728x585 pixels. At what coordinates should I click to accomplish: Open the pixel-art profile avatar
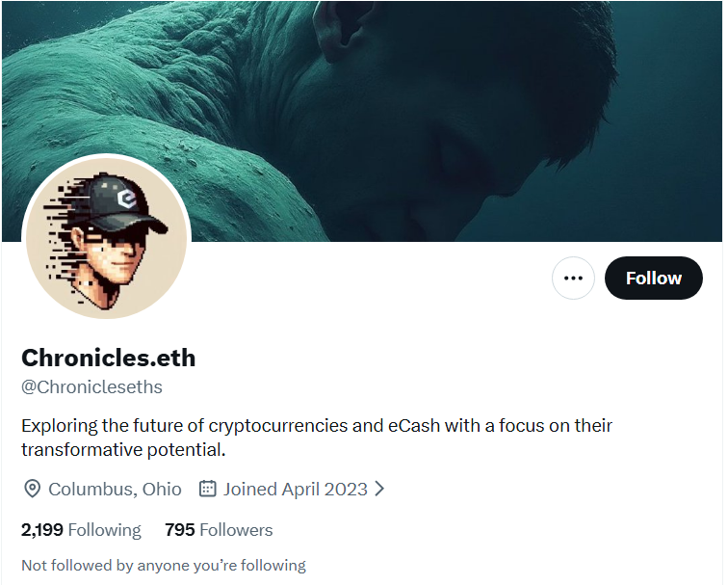(106, 238)
